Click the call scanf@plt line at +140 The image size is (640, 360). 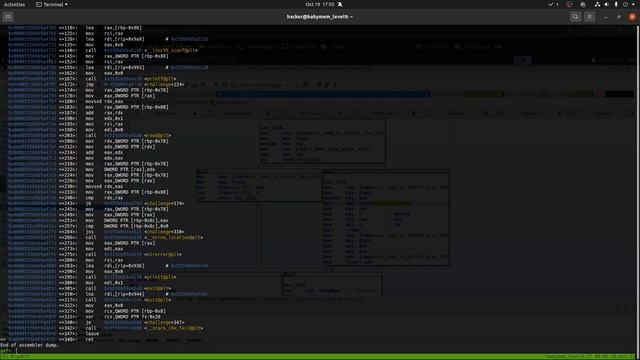[x=103, y=51]
